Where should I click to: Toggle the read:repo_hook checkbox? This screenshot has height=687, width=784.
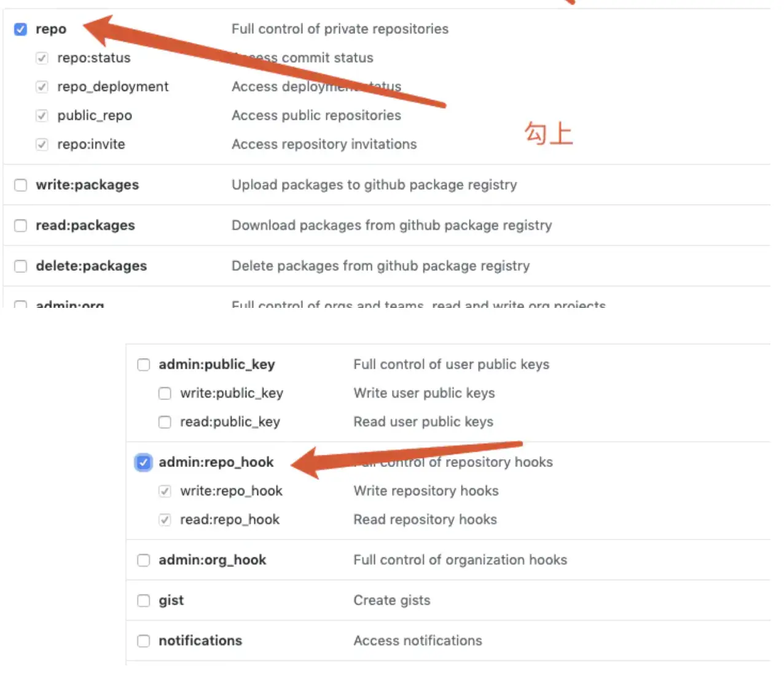(x=165, y=520)
